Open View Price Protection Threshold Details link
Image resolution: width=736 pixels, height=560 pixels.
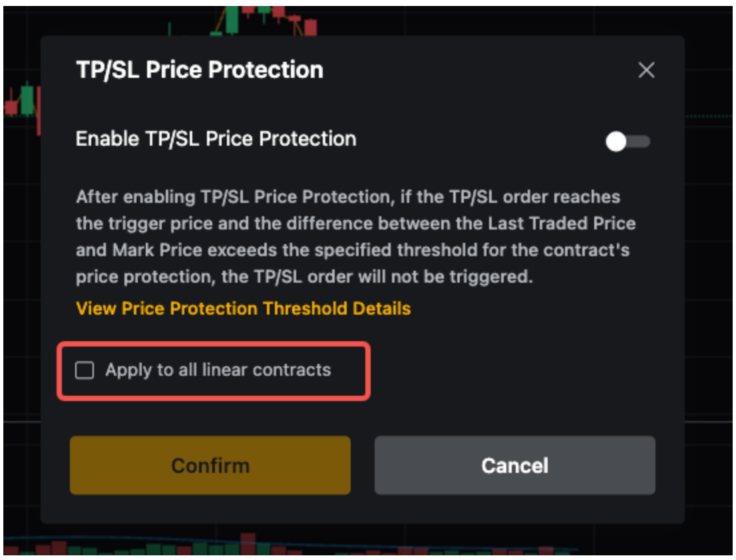coord(243,309)
